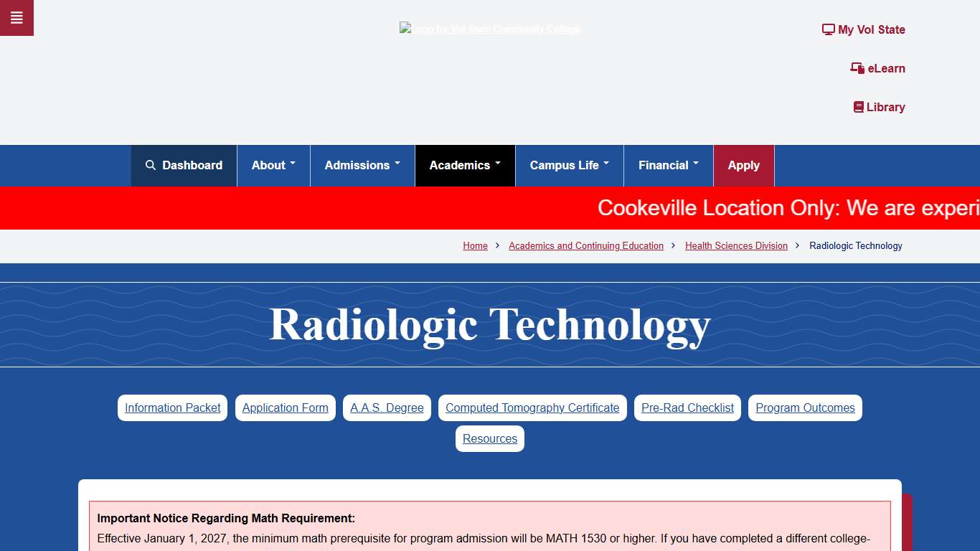The height and width of the screenshot is (551, 980).
Task: View the Pre-Rad Checklist
Action: [x=687, y=408]
